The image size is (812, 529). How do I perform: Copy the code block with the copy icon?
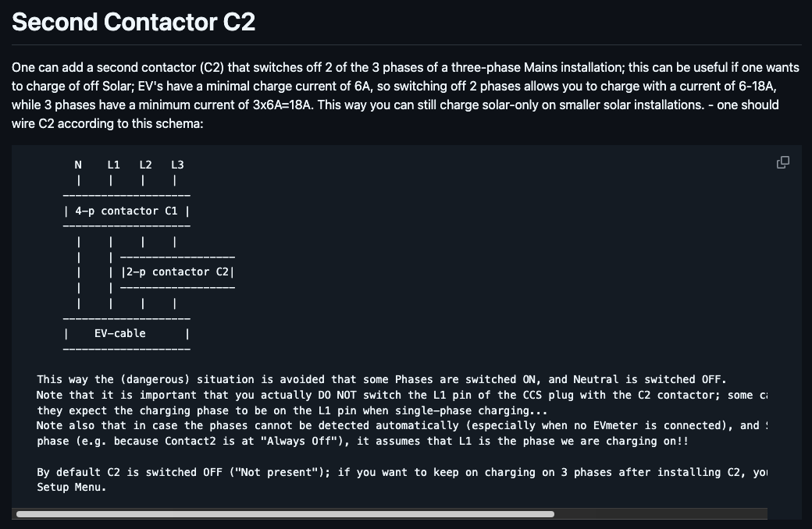point(783,162)
